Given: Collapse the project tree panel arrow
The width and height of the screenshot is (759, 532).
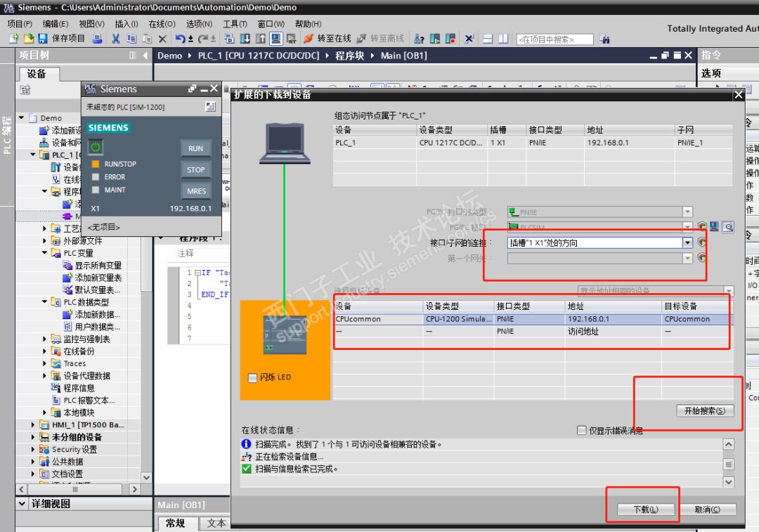Looking at the screenshot, I should 145,56.
